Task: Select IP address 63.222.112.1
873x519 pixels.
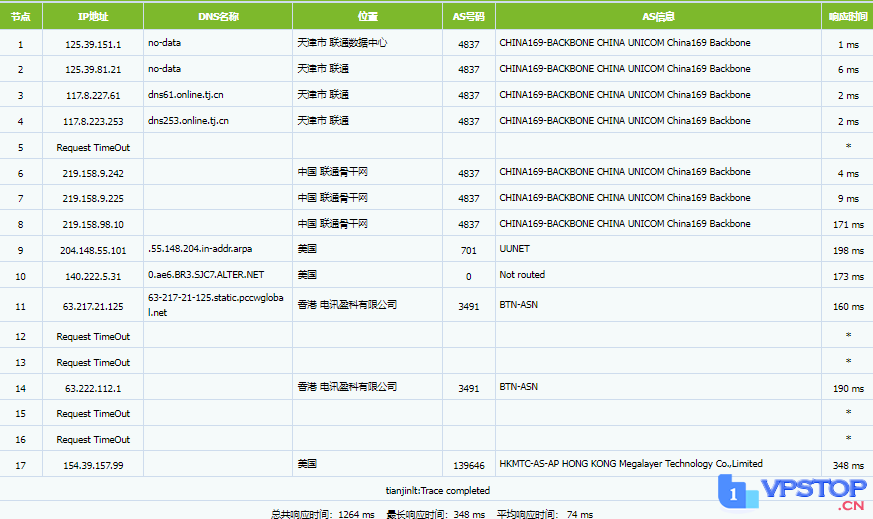Action: (93, 388)
